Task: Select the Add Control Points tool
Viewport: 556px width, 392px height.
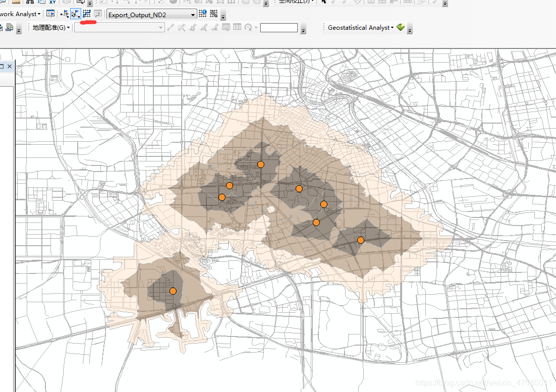Action: (x=171, y=27)
